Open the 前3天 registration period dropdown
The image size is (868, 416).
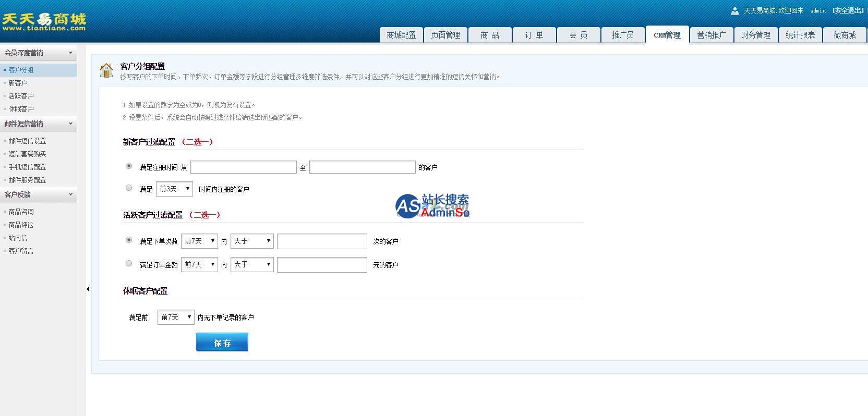(174, 189)
